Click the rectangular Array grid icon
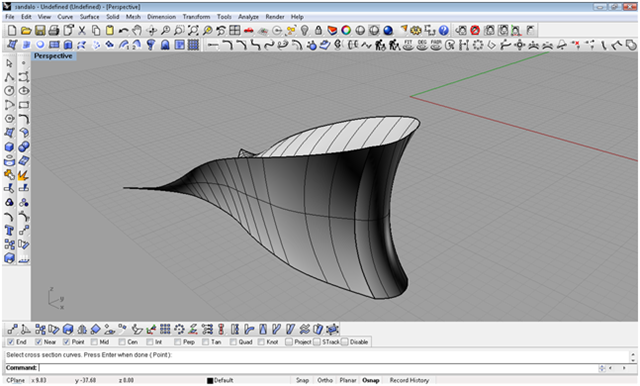 click(x=165, y=329)
